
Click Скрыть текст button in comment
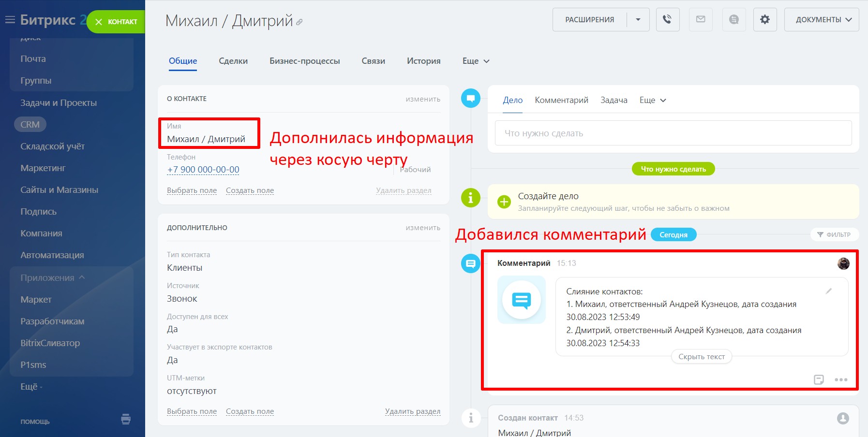click(701, 357)
